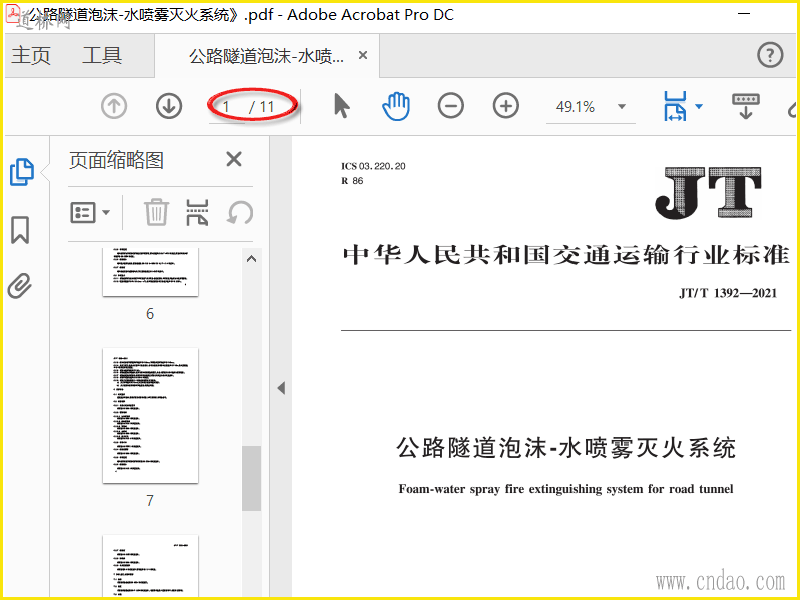Screen dimensions: 800x600
Task: Click the thumbnail scrollbar up arrow
Action: coord(251,259)
